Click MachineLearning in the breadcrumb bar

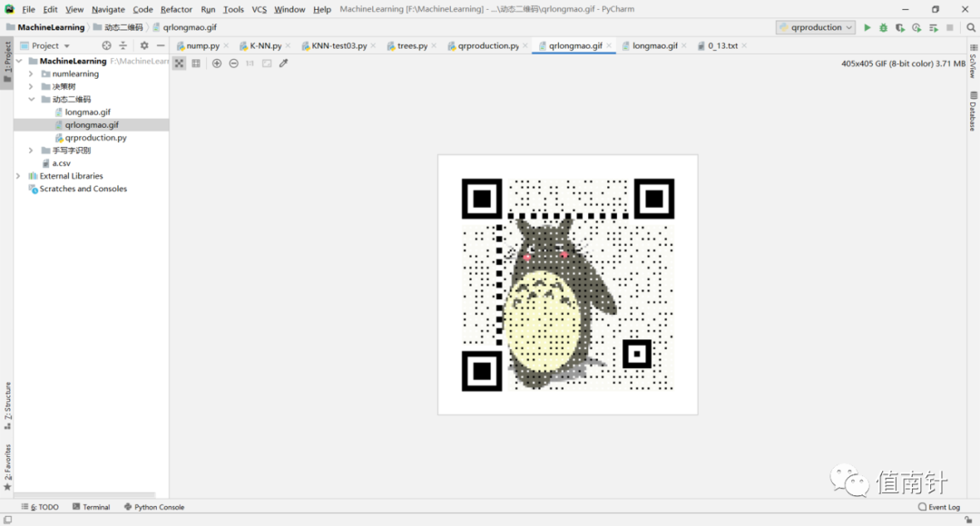[45, 27]
